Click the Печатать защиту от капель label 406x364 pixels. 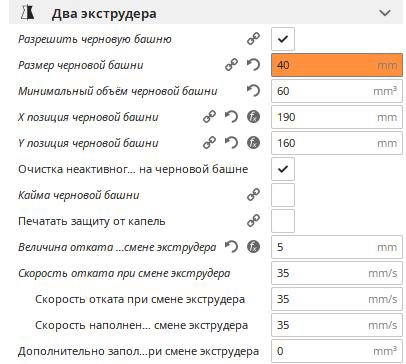coord(92,221)
